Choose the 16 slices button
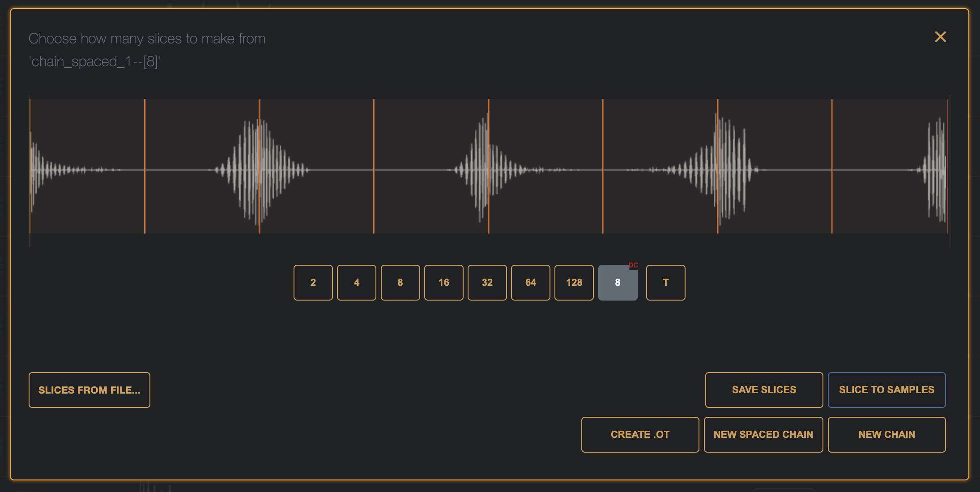980x492 pixels. coord(443,282)
